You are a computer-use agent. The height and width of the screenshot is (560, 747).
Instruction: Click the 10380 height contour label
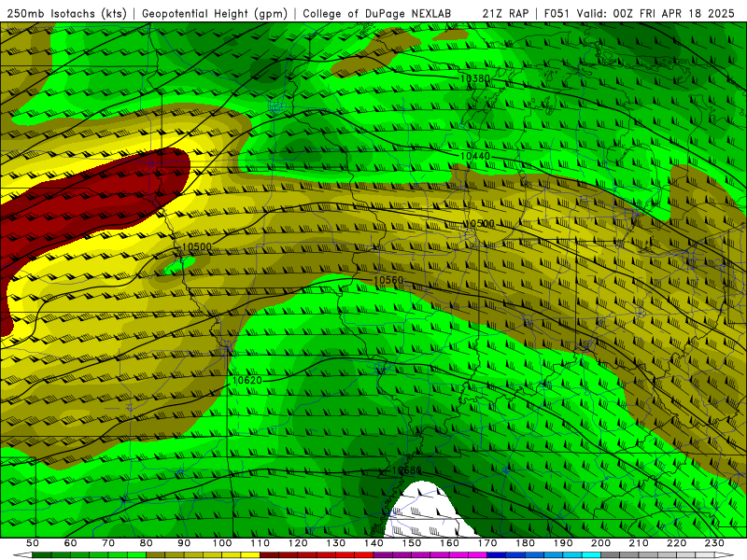475,78
